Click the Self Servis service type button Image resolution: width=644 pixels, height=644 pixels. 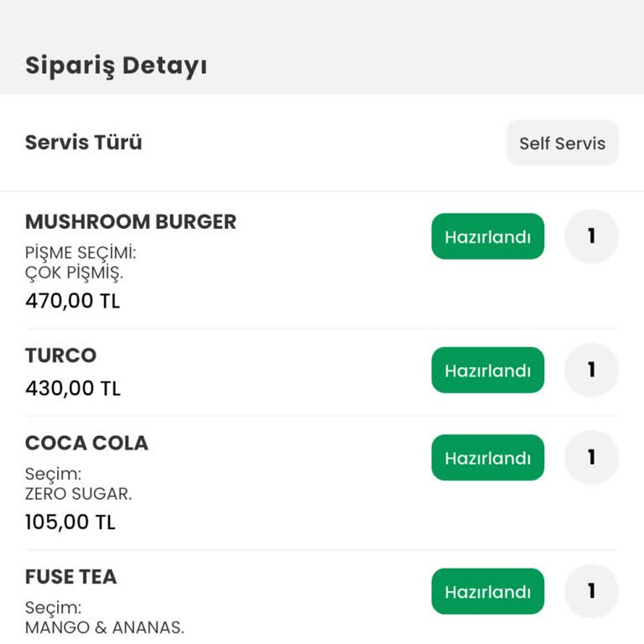[562, 143]
